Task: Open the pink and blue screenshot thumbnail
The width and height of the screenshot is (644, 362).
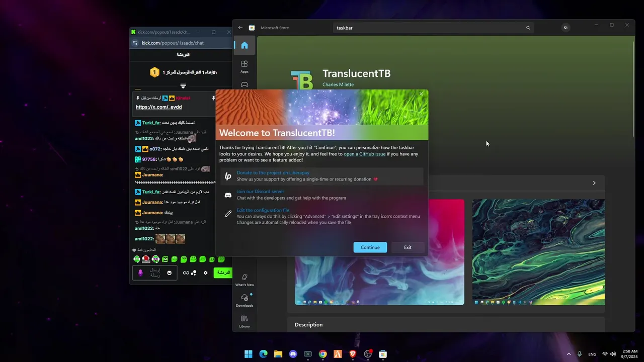Action: point(379,252)
